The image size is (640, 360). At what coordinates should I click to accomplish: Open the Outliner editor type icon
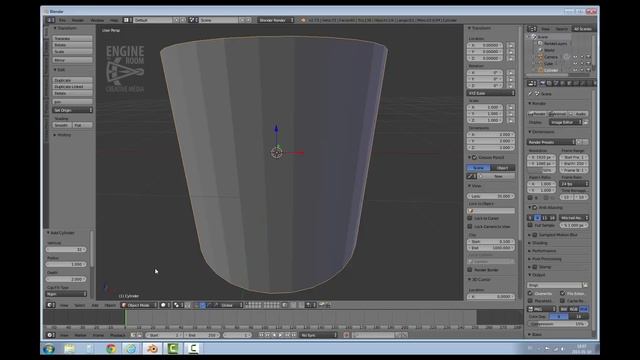(532, 29)
